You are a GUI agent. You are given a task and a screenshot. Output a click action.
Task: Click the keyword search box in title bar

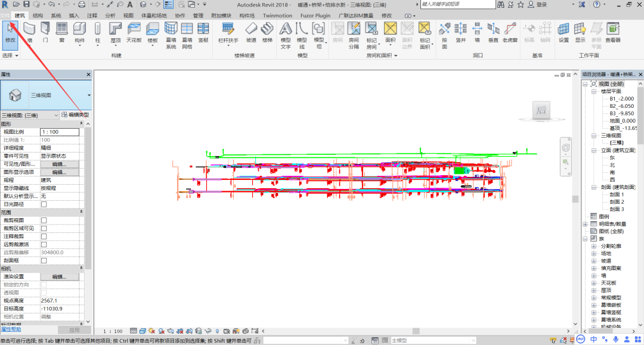click(457, 4)
